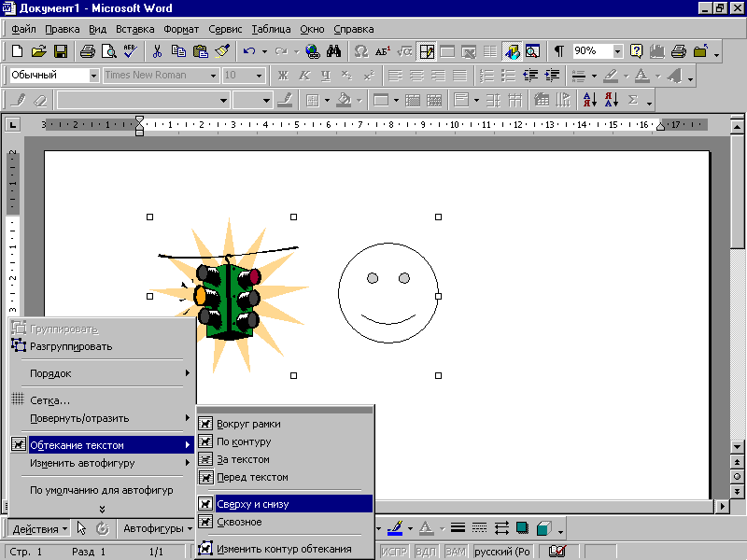Pick font color on the Drawing toolbar
Screen dimensions: 747x560
[426, 527]
